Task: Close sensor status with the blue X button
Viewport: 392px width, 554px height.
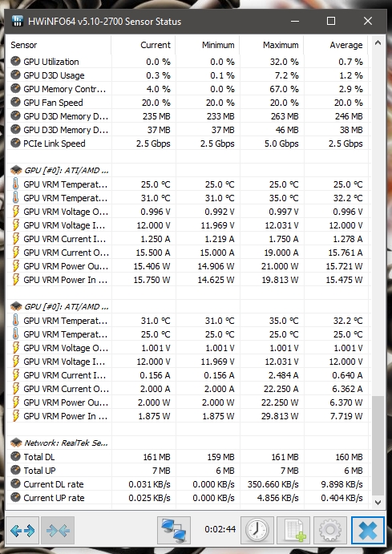Action: click(x=368, y=530)
